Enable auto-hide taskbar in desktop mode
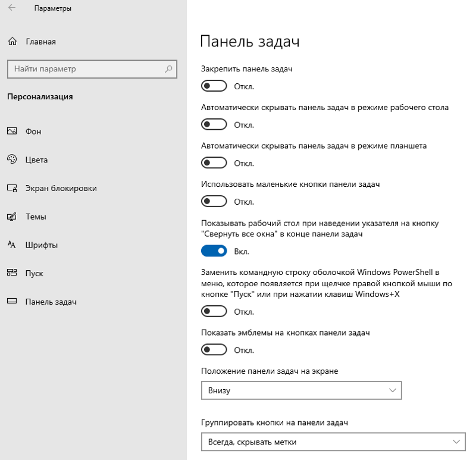This screenshot has height=460, width=476. pos(214,124)
